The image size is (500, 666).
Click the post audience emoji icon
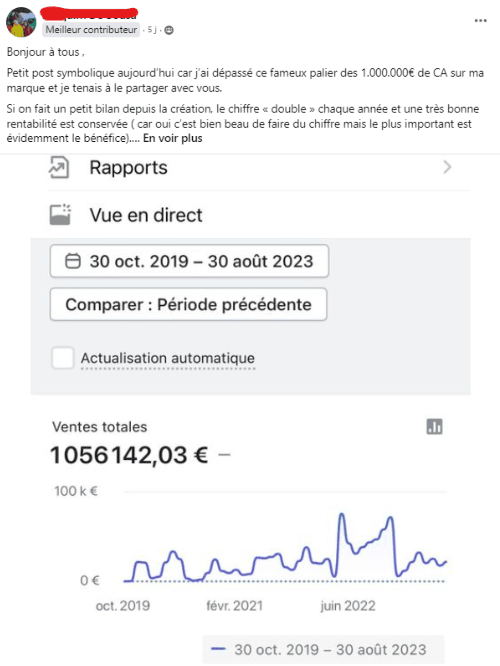pos(169,30)
